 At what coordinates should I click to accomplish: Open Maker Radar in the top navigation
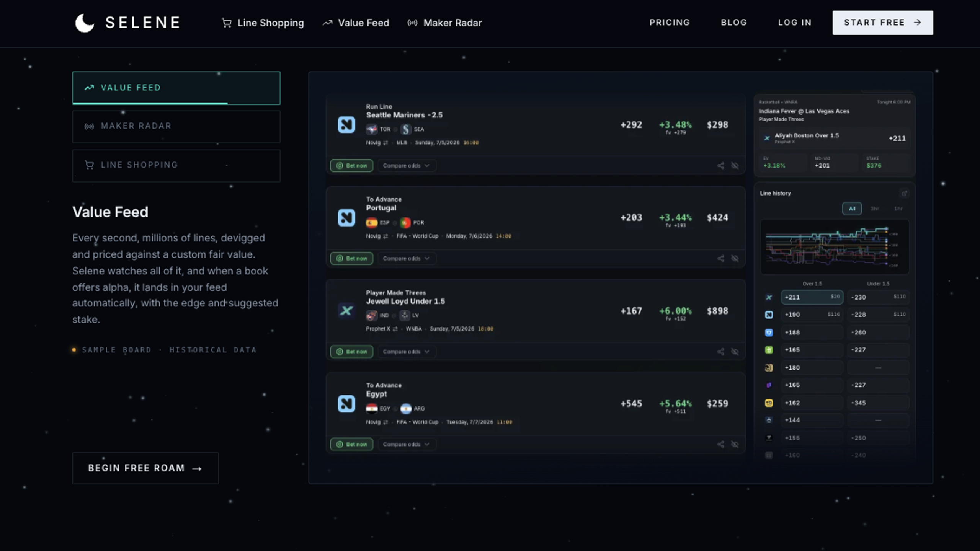(x=444, y=23)
